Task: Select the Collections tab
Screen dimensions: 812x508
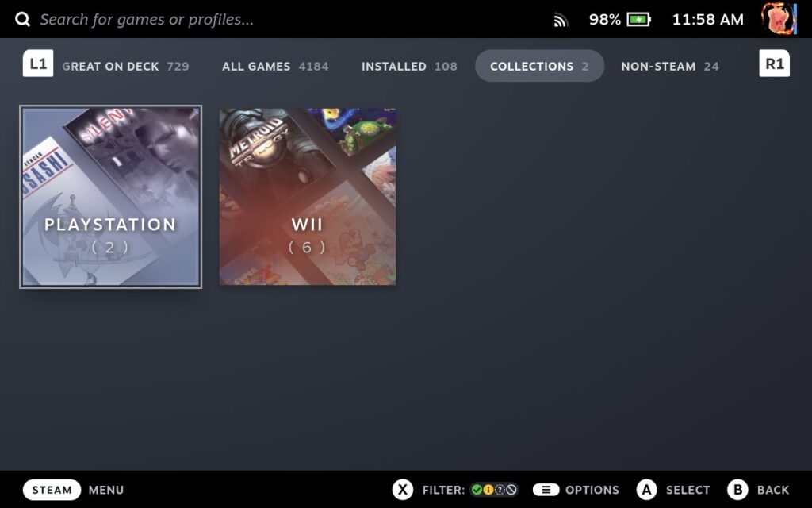Action: point(539,66)
